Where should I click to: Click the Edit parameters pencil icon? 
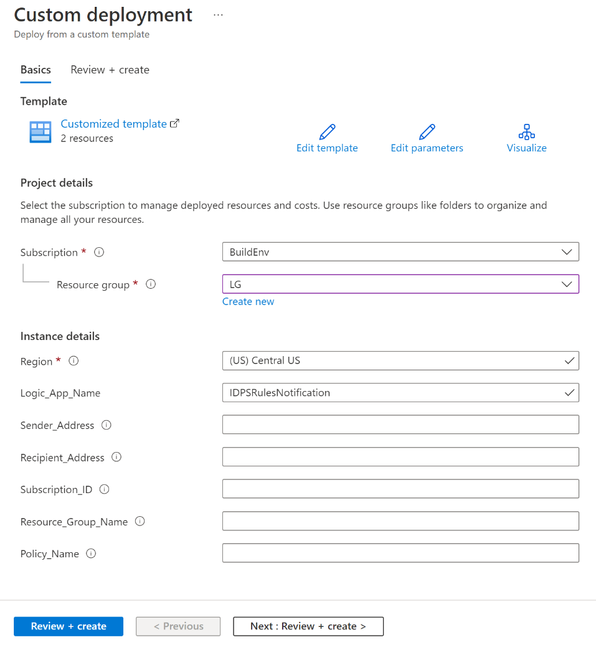point(427,132)
